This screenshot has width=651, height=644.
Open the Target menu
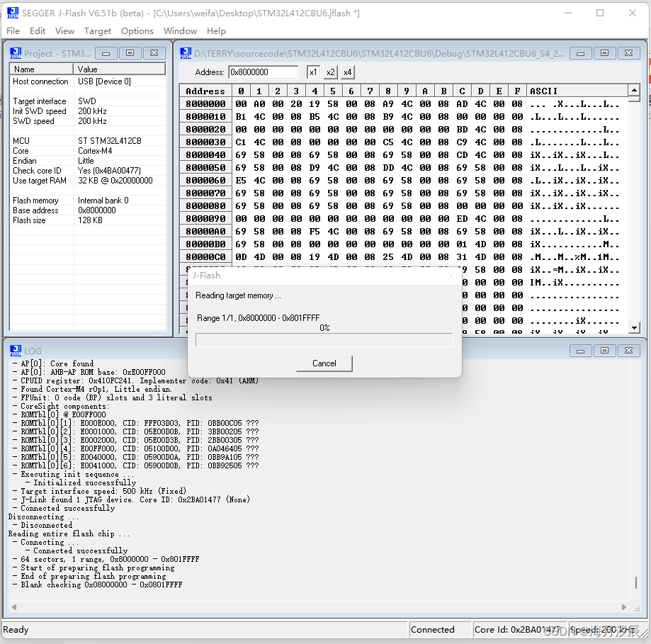click(x=98, y=31)
